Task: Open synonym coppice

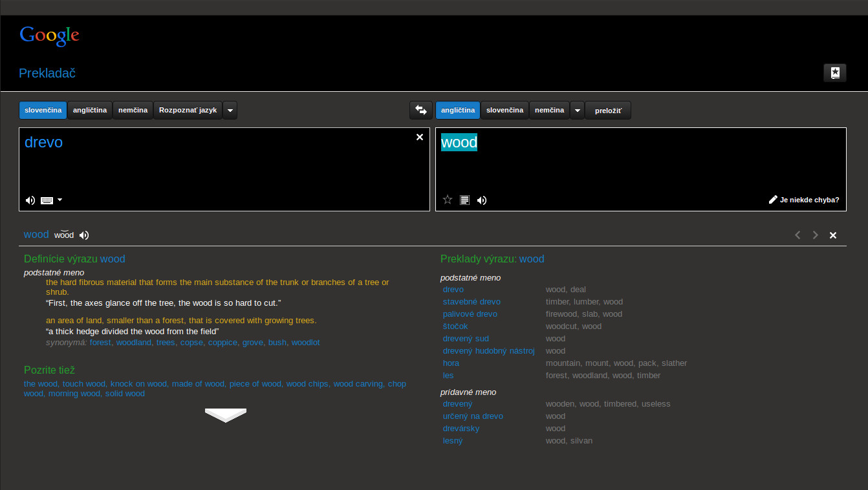Action: pyautogui.click(x=222, y=343)
